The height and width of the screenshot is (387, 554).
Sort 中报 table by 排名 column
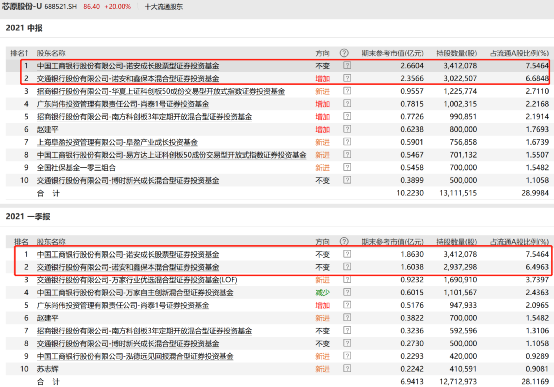(19, 53)
